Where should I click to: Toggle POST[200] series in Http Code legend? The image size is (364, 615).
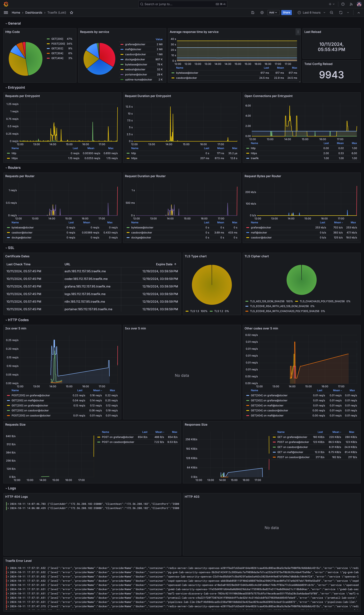(x=58, y=44)
